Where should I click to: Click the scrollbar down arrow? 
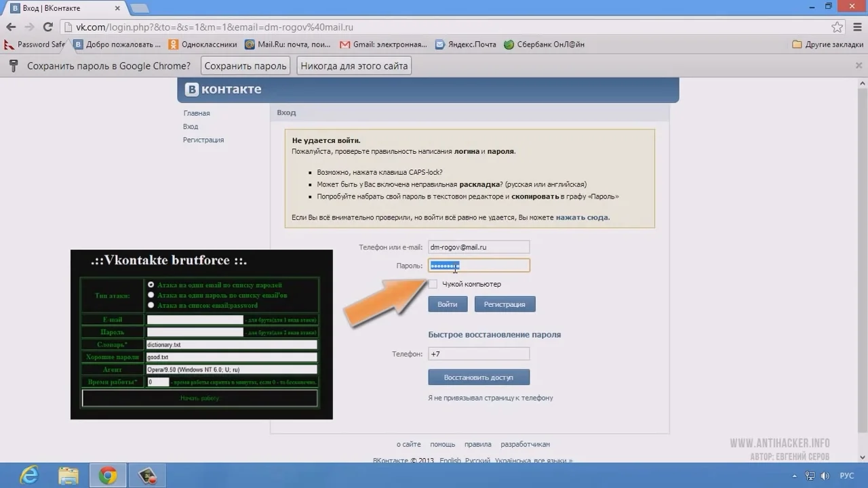[x=862, y=458]
